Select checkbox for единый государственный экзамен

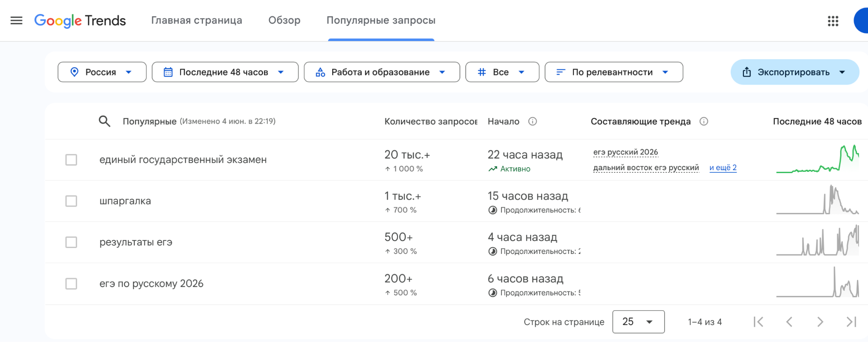(x=71, y=160)
